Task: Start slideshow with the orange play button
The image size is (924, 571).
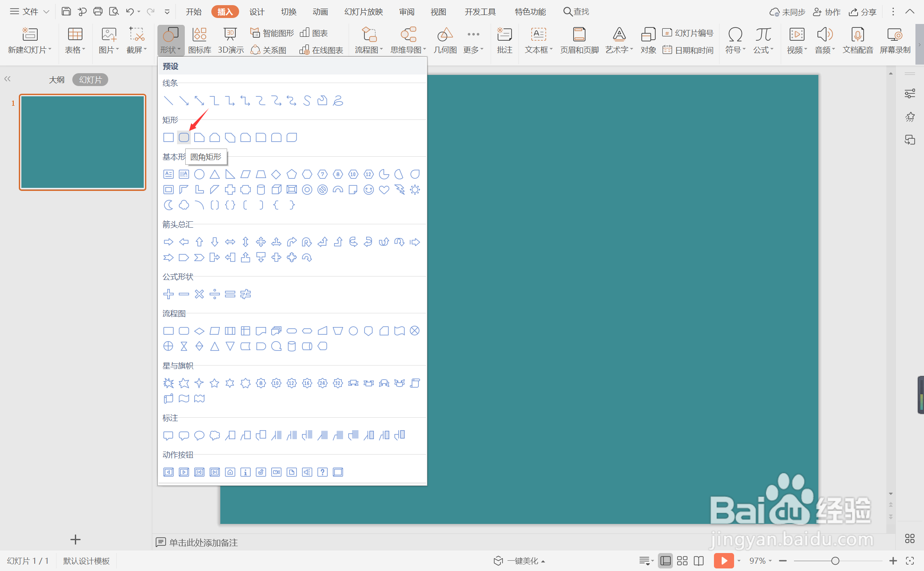Action: click(724, 561)
